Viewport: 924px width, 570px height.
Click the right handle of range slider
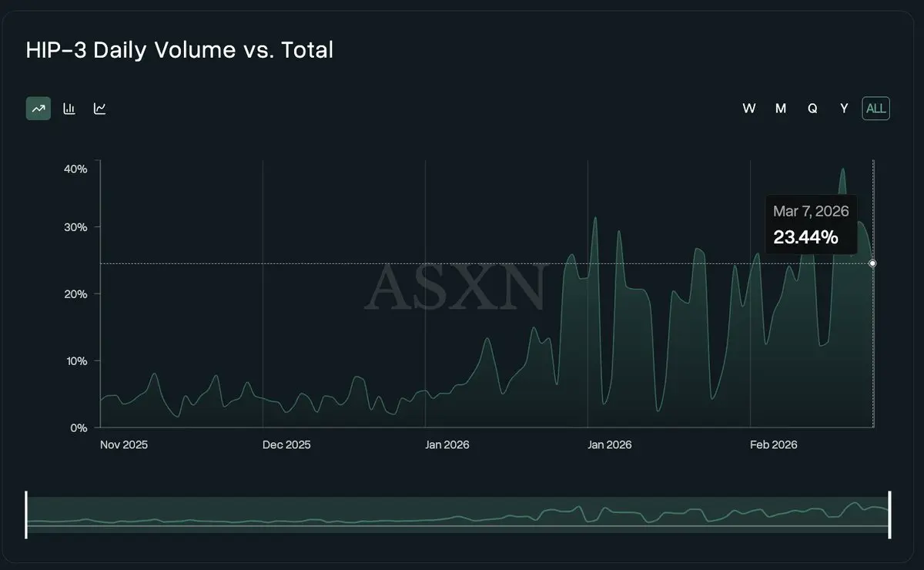(889, 515)
